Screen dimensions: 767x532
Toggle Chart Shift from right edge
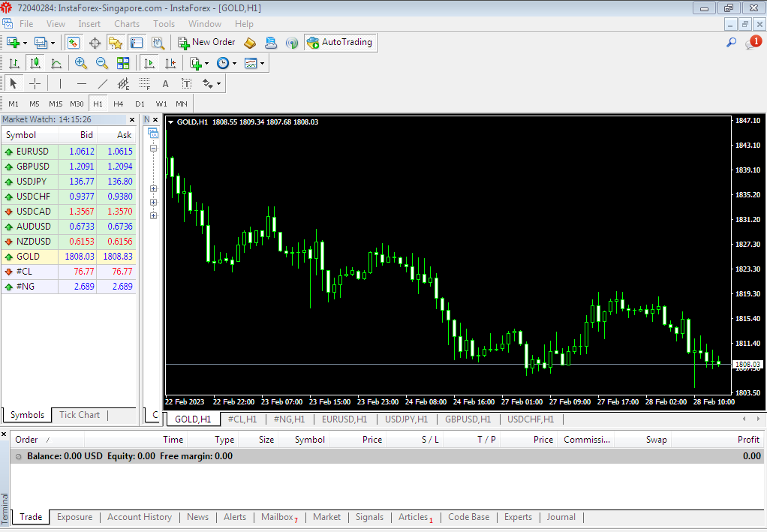(x=170, y=63)
